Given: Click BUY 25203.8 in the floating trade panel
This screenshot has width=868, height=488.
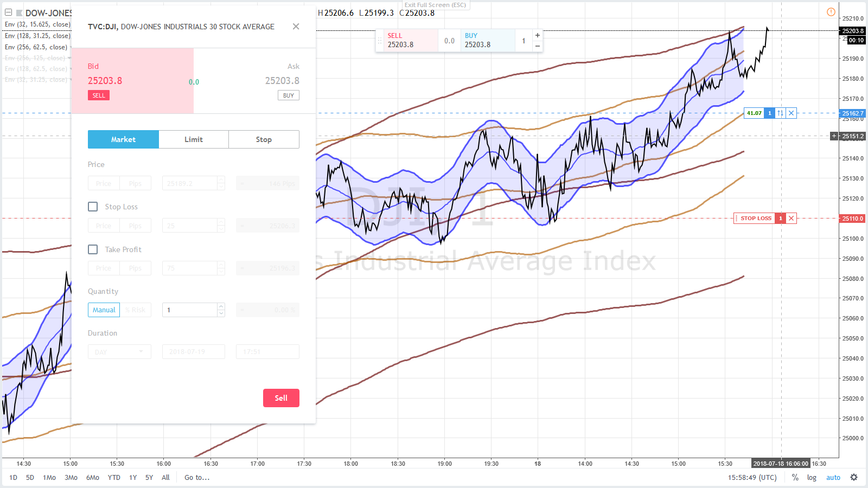Looking at the screenshot, I should (488, 40).
